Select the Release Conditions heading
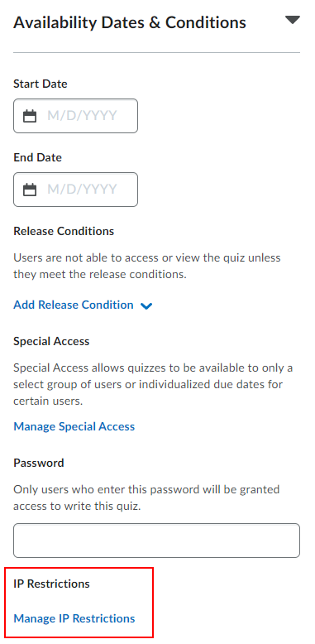Viewport: 315px width, 644px height. click(x=64, y=231)
